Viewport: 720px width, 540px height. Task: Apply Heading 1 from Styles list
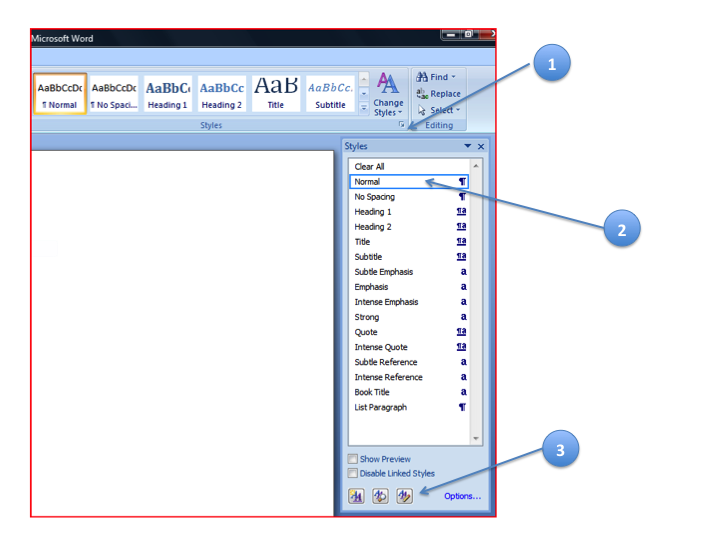(x=373, y=212)
